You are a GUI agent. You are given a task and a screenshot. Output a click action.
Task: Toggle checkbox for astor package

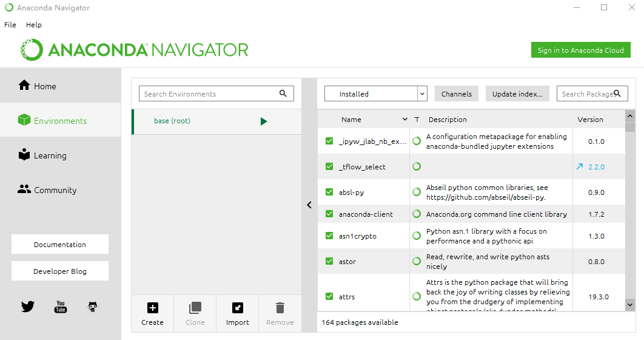(x=329, y=261)
